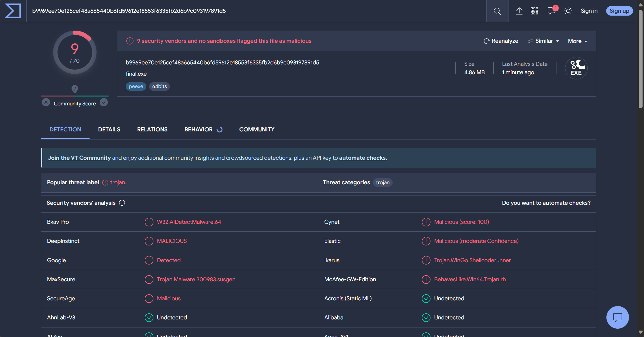Expand the Similar dropdown
The width and height of the screenshot is (644, 337).
click(543, 41)
